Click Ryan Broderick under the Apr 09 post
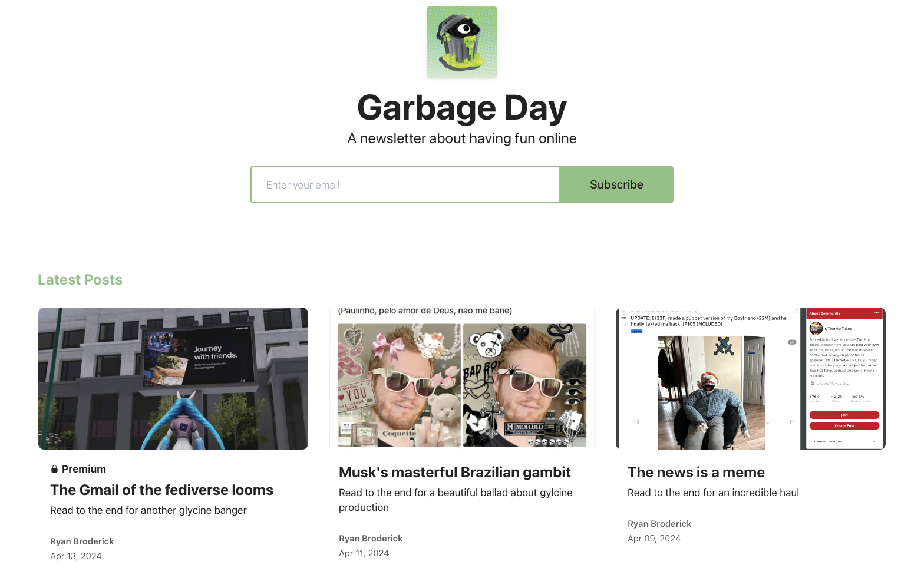The height and width of the screenshot is (568, 924). [659, 524]
